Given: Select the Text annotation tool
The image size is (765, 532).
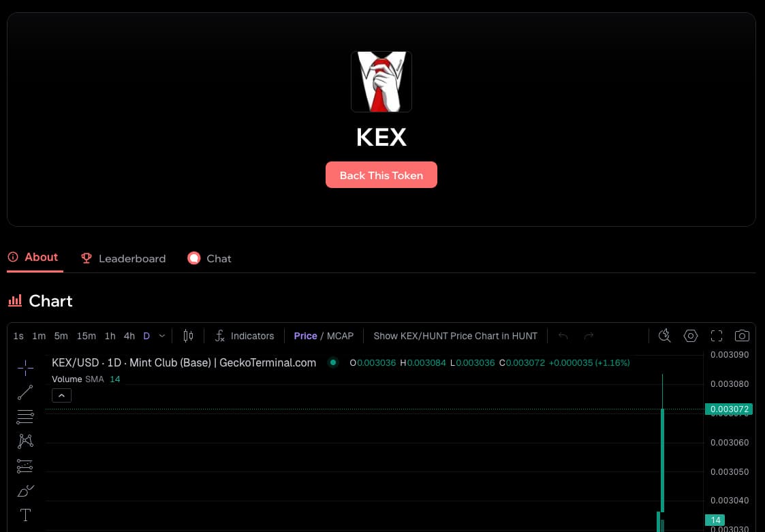Looking at the screenshot, I should (x=25, y=515).
